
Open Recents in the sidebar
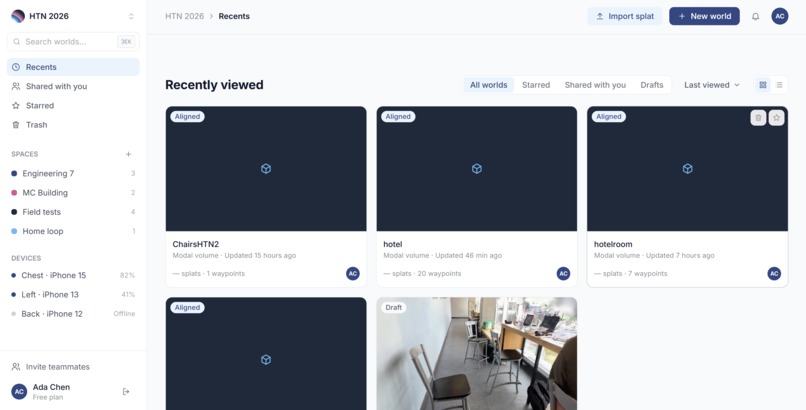[73, 67]
